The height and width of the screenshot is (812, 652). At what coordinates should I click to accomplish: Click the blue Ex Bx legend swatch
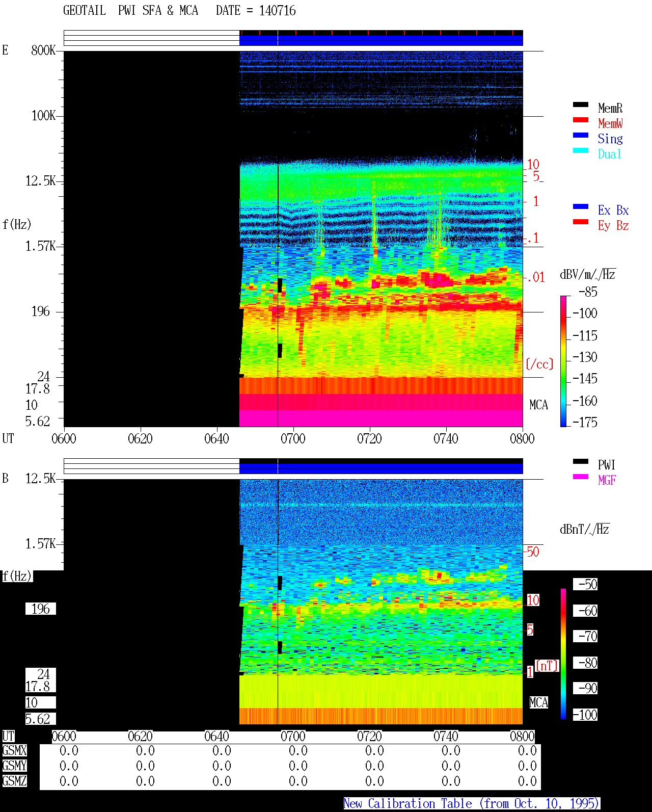tap(581, 206)
